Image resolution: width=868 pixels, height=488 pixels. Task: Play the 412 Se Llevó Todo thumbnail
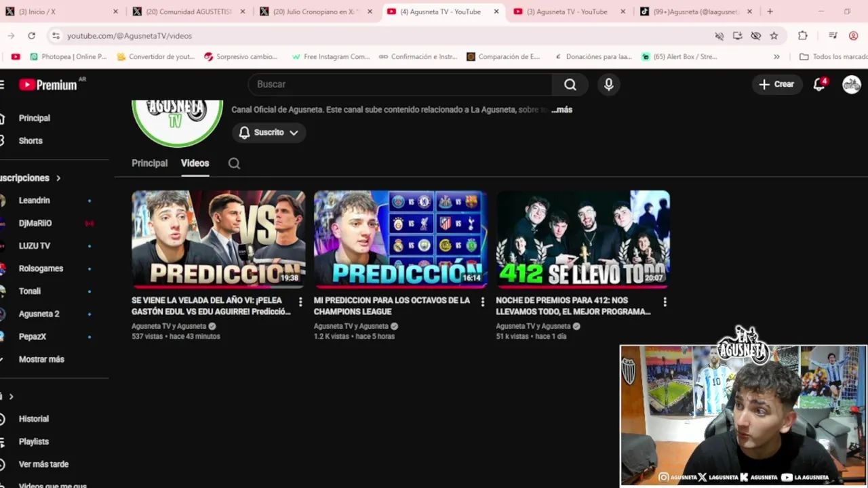(583, 239)
